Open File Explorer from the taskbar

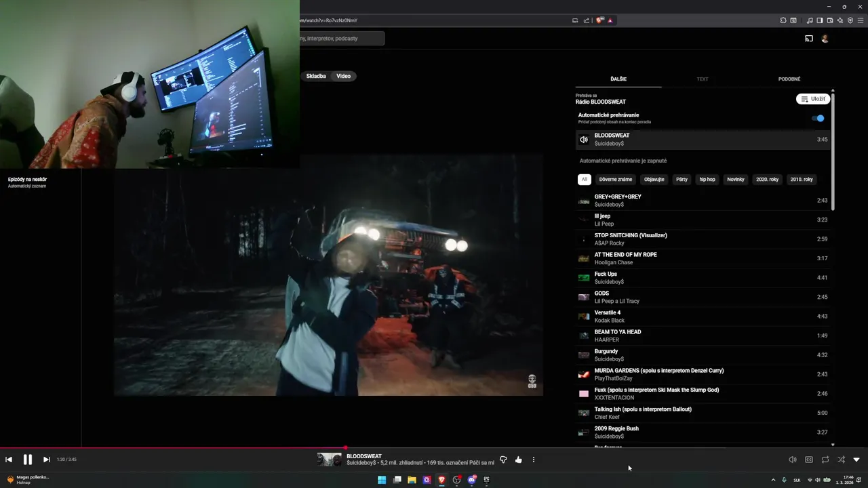pos(412,480)
